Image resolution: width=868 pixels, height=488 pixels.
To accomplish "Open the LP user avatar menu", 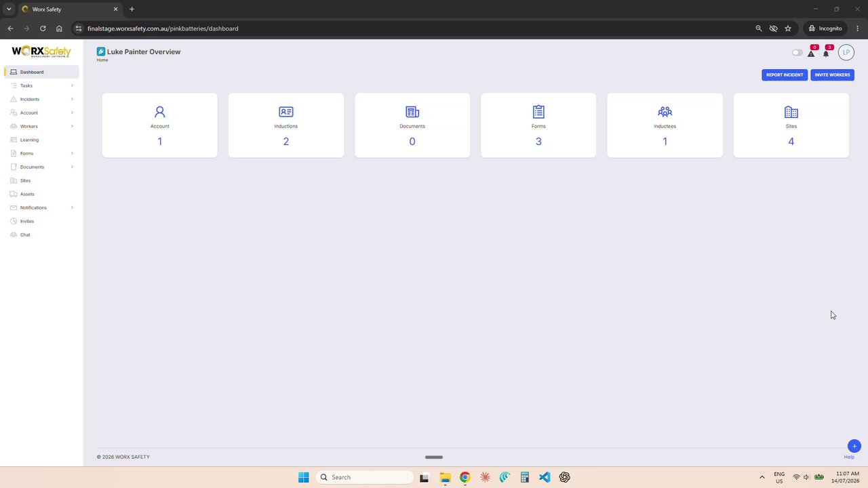I will coord(846,52).
